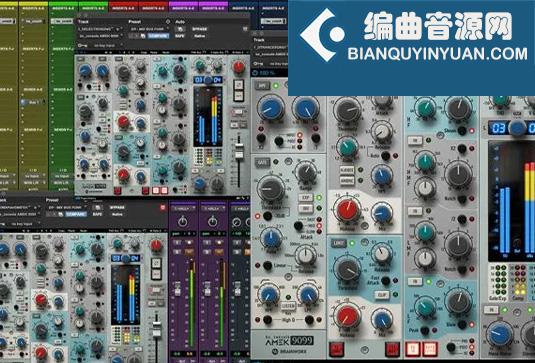Adjust the filter HPF blue knob at top left
The width and height of the screenshot is (535, 363).
pyautogui.click(x=271, y=108)
